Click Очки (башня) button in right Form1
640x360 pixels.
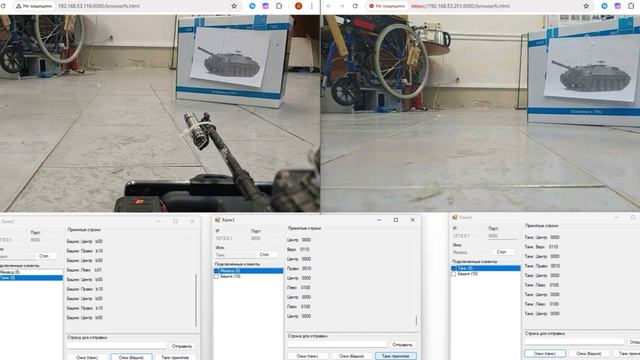(x=589, y=353)
